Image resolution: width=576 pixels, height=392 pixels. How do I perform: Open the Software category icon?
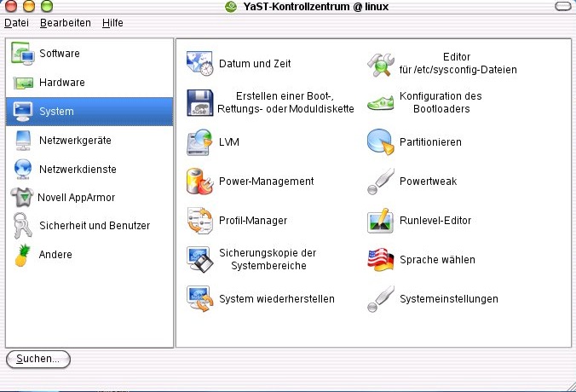pyautogui.click(x=22, y=54)
